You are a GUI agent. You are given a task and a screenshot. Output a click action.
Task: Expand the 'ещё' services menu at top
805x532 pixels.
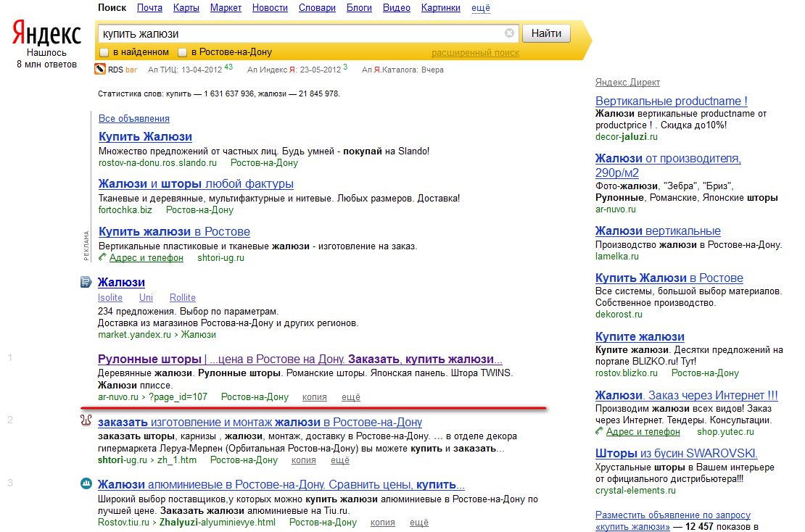[481, 8]
